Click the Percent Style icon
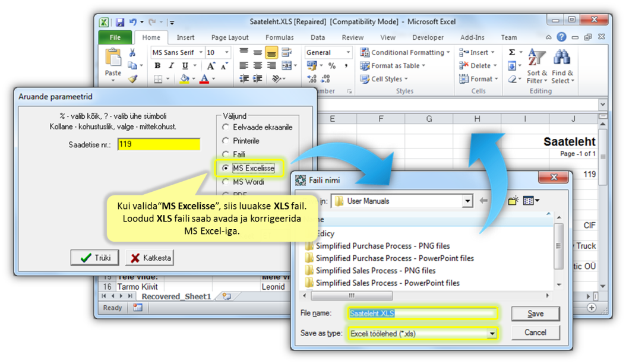Image resolution: width=626 pixels, height=364 pixels. [332, 66]
